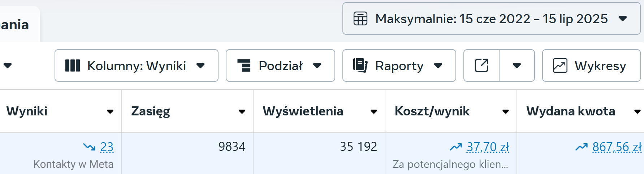Click the Raporty reports icon
Screen dimensions: 644x174
tap(360, 65)
